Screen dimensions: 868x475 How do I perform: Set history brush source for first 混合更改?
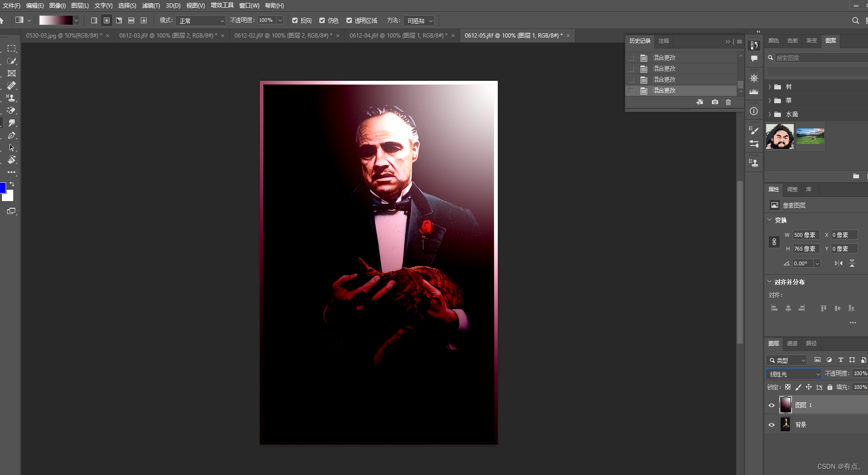(x=631, y=58)
